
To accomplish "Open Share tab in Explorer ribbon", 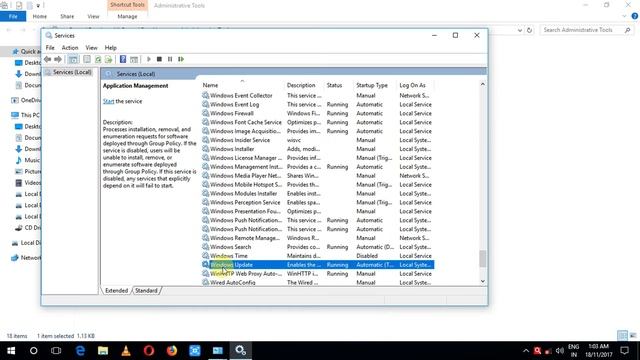I will pos(67,16).
